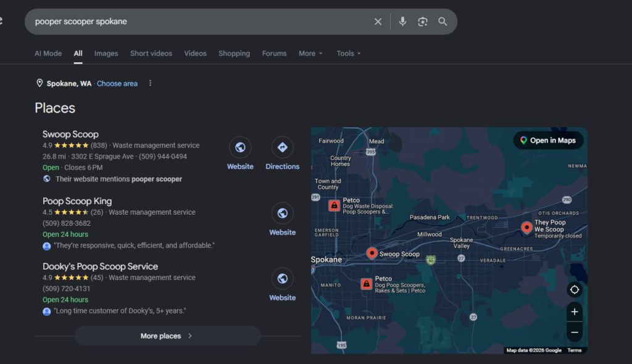Click location pin icon beside Spokane, WA
632x364 pixels.
pos(39,83)
